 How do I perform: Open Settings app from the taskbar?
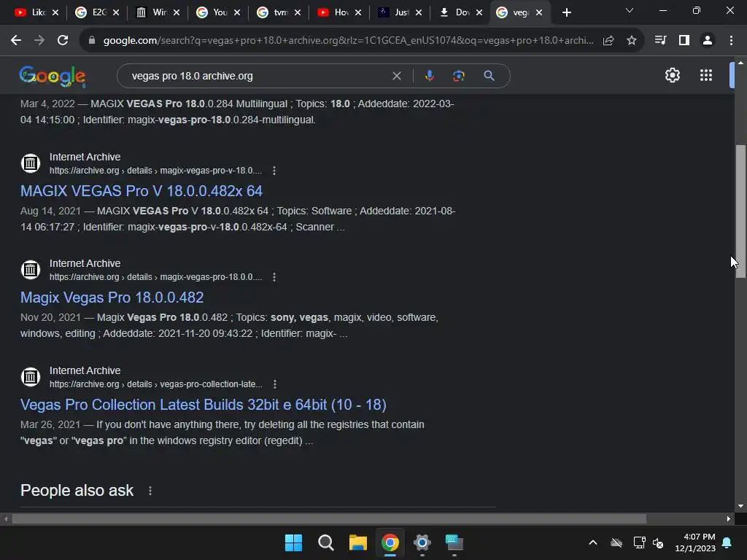coord(422,542)
